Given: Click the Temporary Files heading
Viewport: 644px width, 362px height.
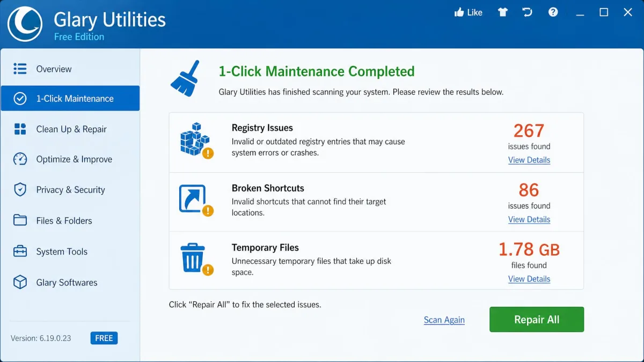Looking at the screenshot, I should (x=265, y=248).
